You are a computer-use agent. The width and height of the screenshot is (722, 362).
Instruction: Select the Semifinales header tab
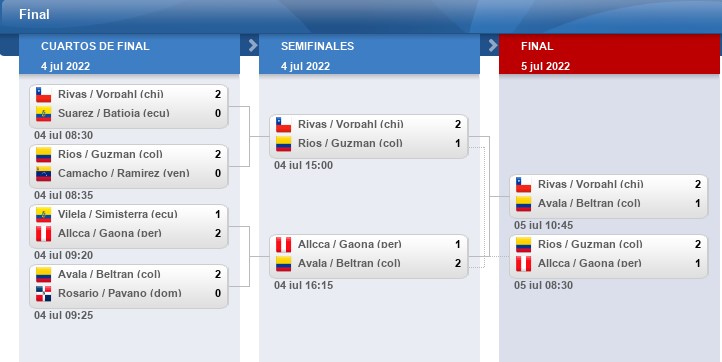point(369,54)
